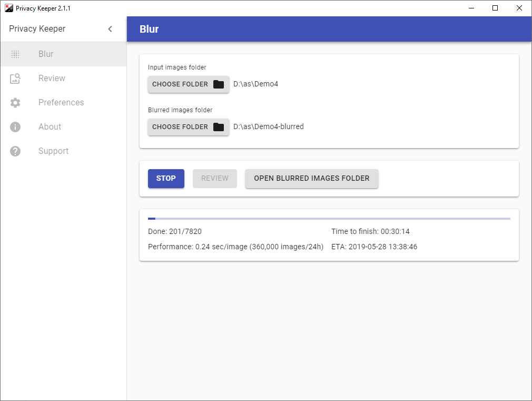Viewport: 532px width, 401px height.
Task: Close the Privacy Keeper window
Action: point(519,8)
